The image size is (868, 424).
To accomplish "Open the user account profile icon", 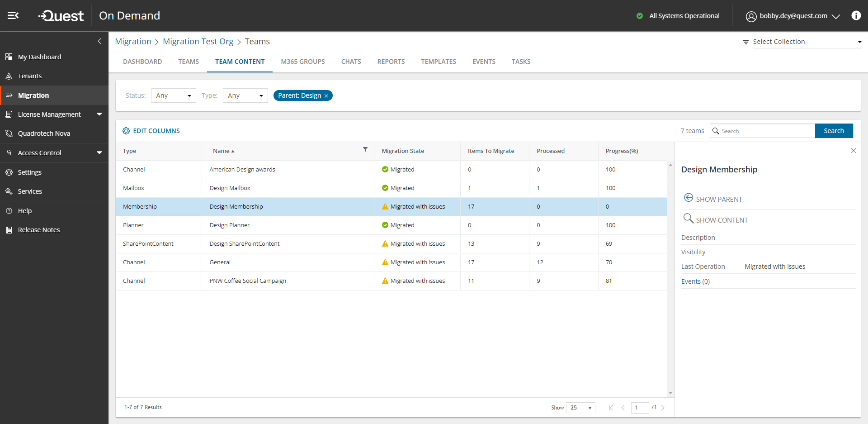I will click(x=751, y=16).
